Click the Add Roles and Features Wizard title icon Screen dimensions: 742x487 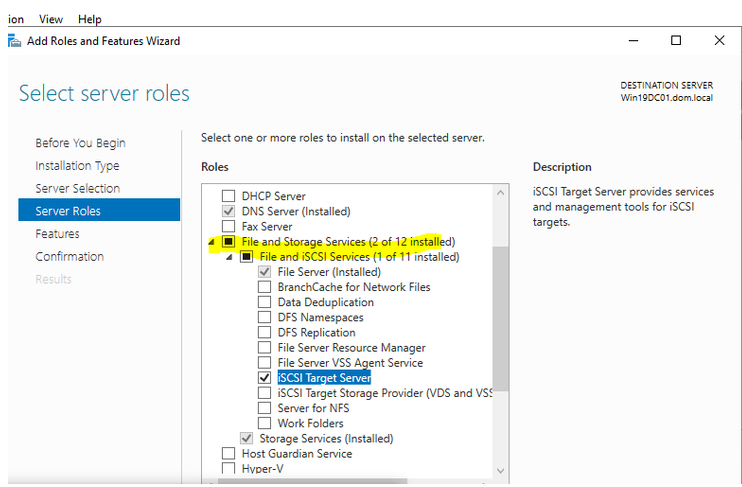(x=13, y=41)
